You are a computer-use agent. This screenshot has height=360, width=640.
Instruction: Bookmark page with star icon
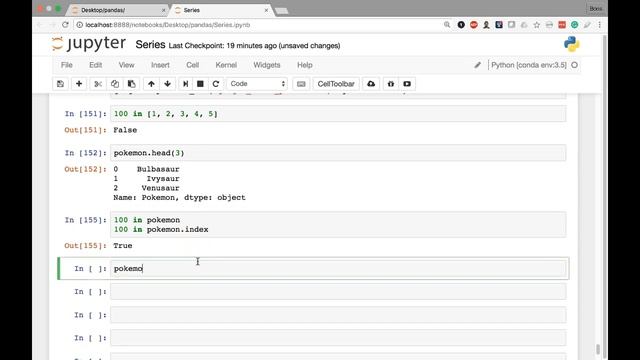(x=537, y=25)
